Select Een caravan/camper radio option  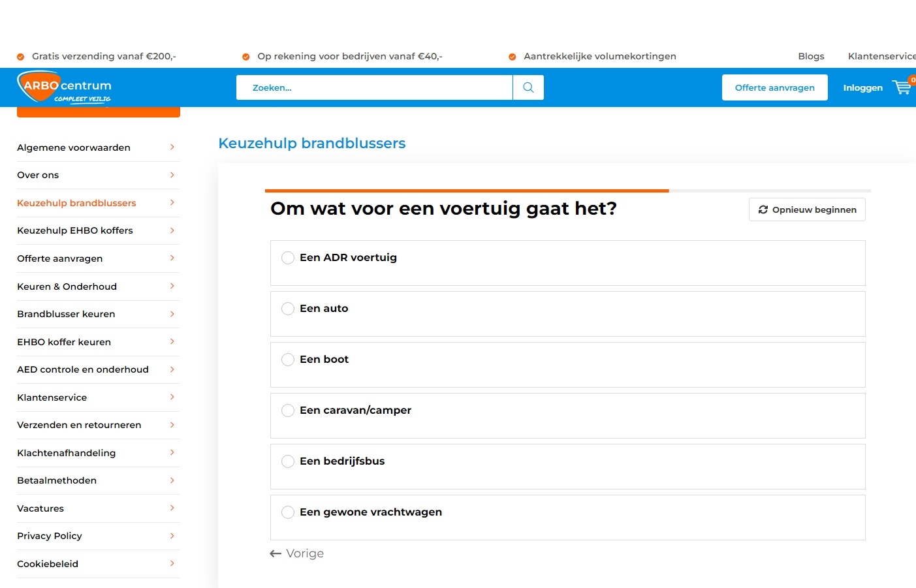[288, 410]
